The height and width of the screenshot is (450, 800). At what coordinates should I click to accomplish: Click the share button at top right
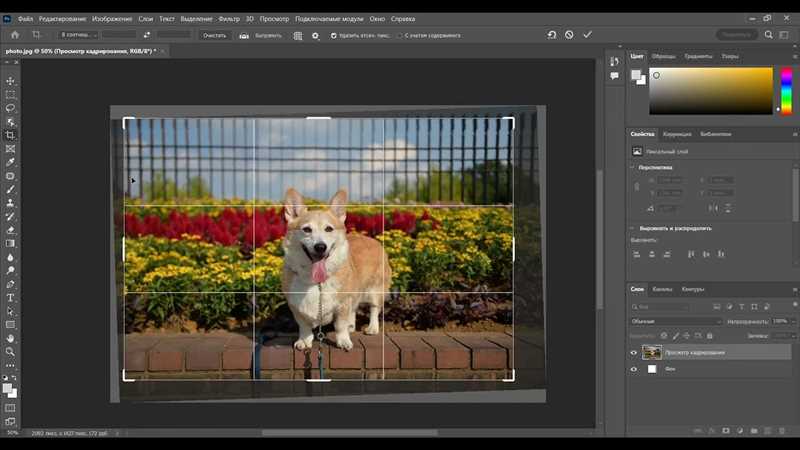point(736,35)
